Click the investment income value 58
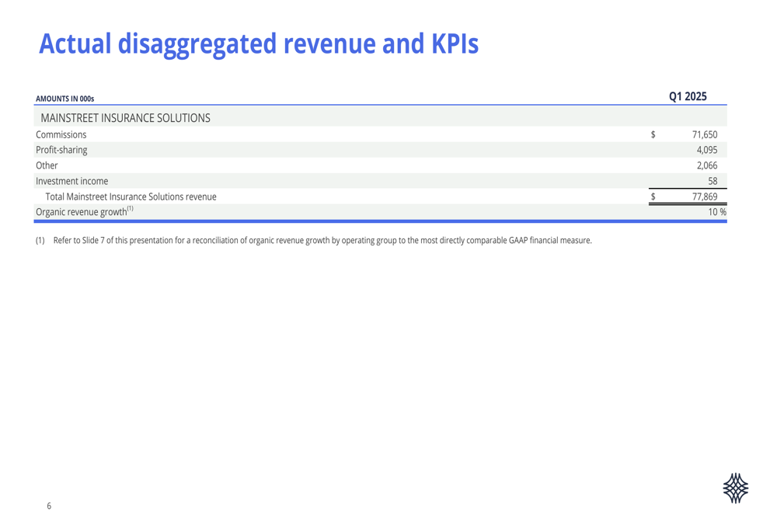Screen dimensions: 777x532 (713, 181)
